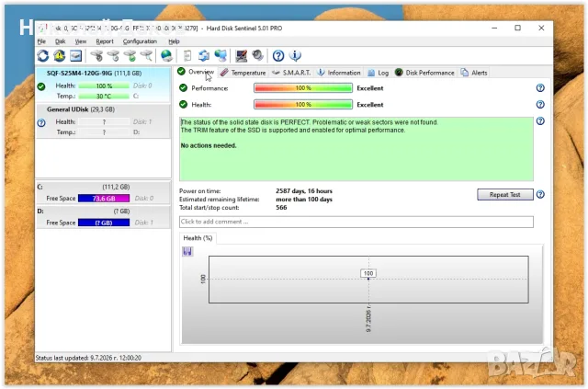Click the Repeat Test button
The width and height of the screenshot is (588, 389).
504,195
